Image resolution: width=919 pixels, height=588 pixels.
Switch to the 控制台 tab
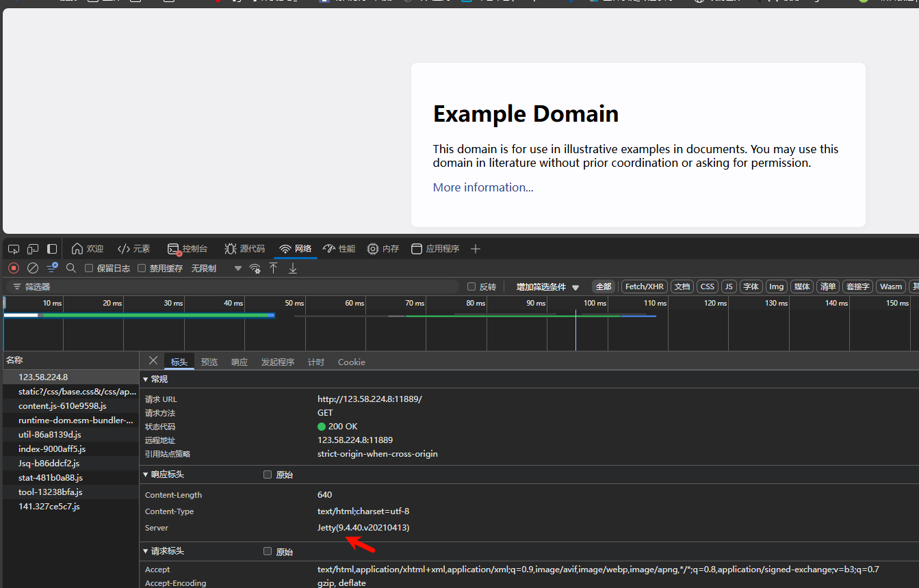coord(187,249)
